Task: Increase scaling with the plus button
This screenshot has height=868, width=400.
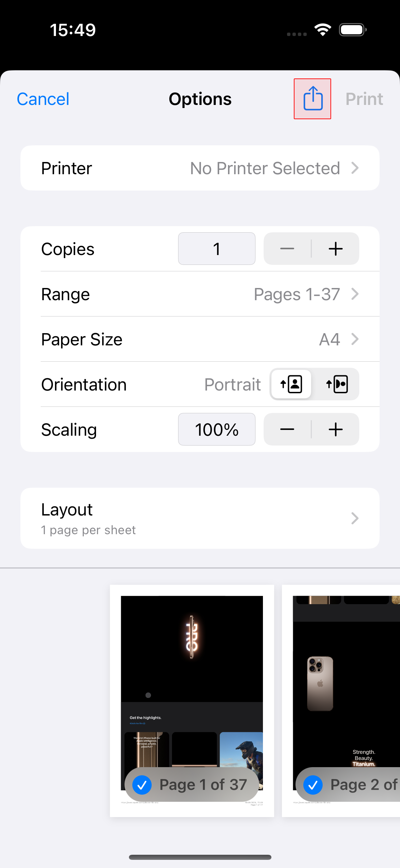Action: [x=336, y=429]
